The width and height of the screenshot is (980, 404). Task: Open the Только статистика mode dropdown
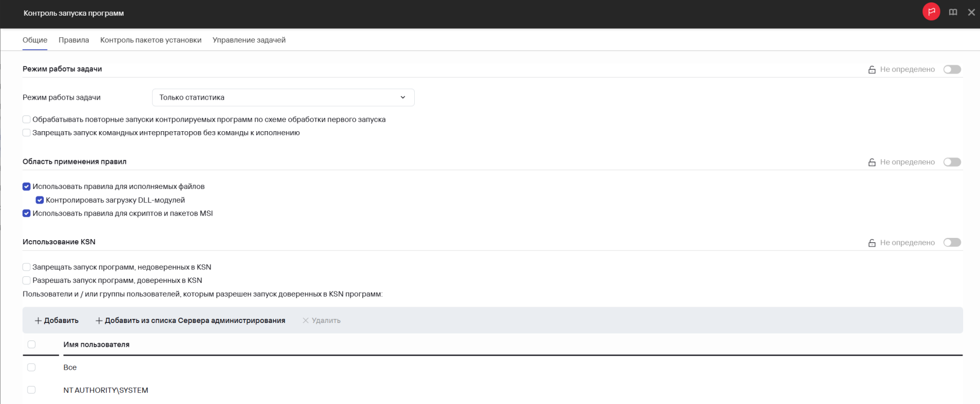pos(283,97)
